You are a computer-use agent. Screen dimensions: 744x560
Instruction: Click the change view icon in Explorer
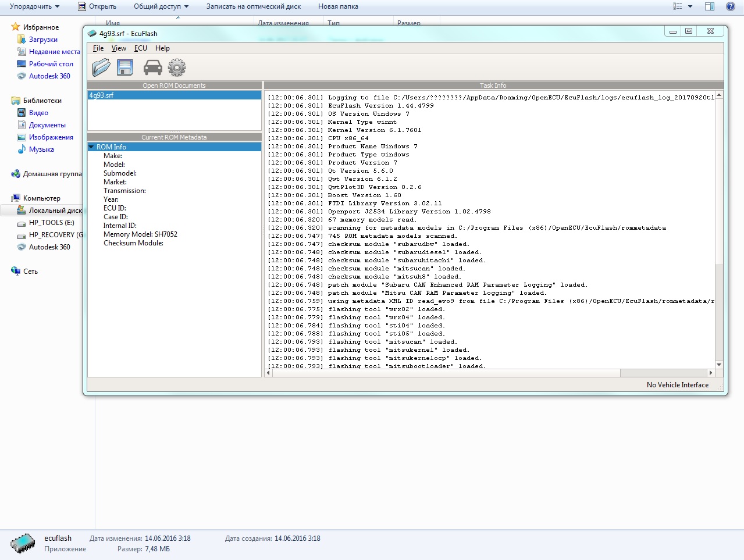pos(677,6)
